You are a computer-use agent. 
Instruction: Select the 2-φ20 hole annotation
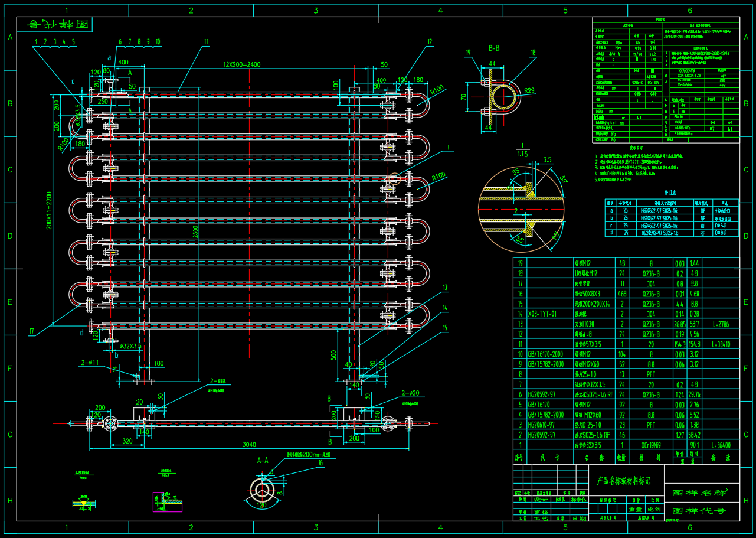(410, 393)
